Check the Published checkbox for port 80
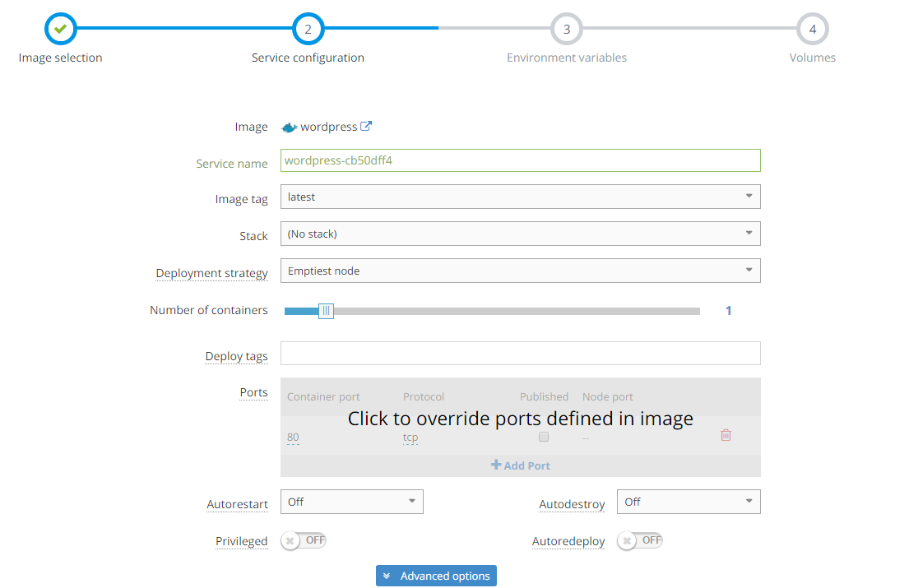909x588 pixels. tap(544, 438)
